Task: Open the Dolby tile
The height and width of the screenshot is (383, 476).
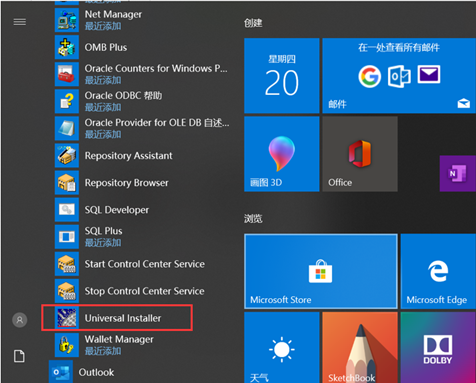Action: tap(438, 347)
